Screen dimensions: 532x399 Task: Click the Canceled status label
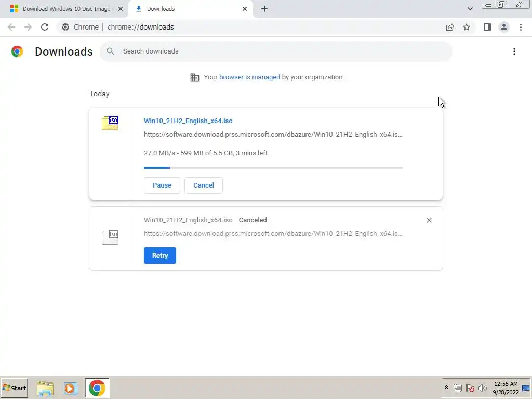(253, 220)
